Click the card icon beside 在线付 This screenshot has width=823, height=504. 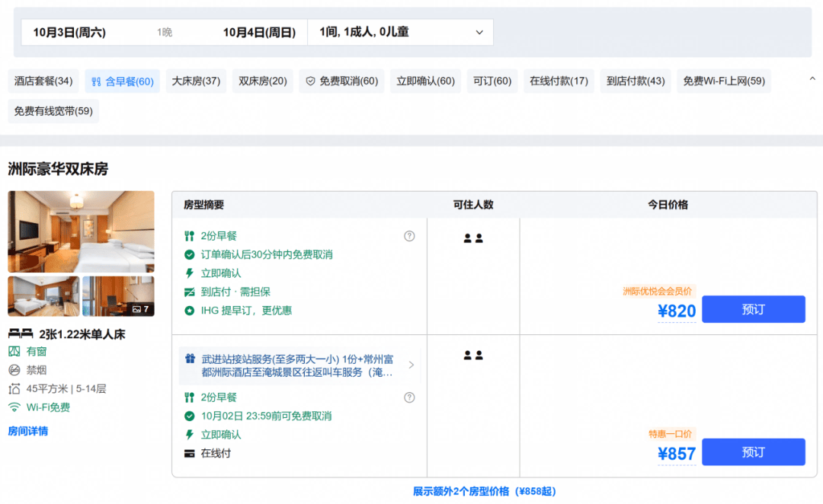click(190, 454)
